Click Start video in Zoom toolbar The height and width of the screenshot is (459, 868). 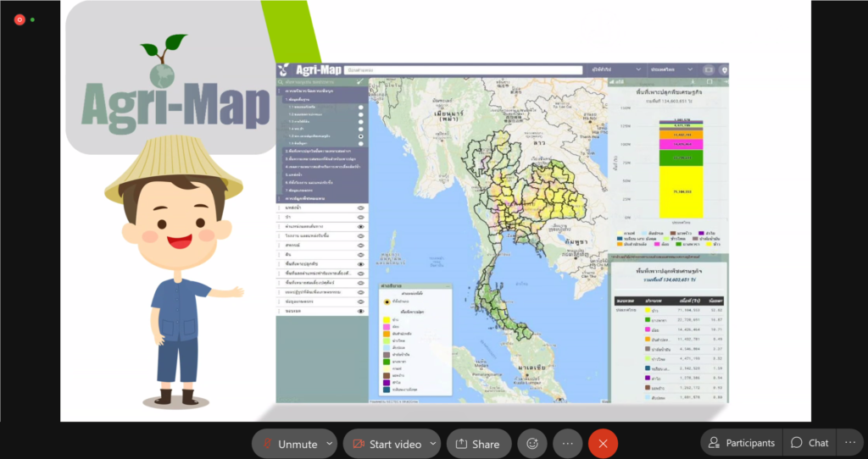[387, 444]
